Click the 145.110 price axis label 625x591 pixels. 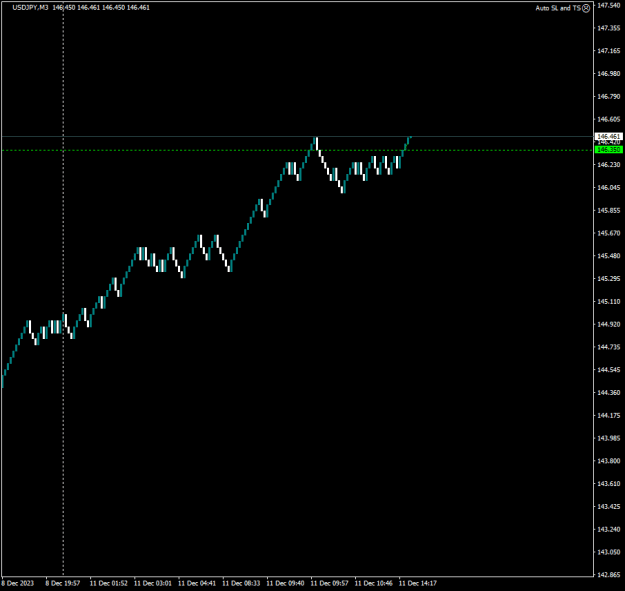[x=609, y=302]
